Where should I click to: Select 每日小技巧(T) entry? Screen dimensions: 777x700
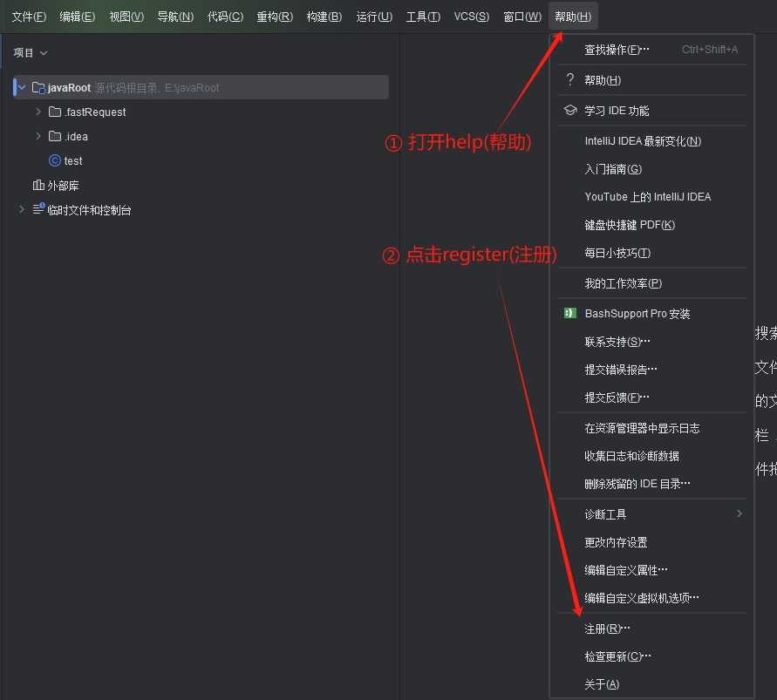click(x=651, y=253)
